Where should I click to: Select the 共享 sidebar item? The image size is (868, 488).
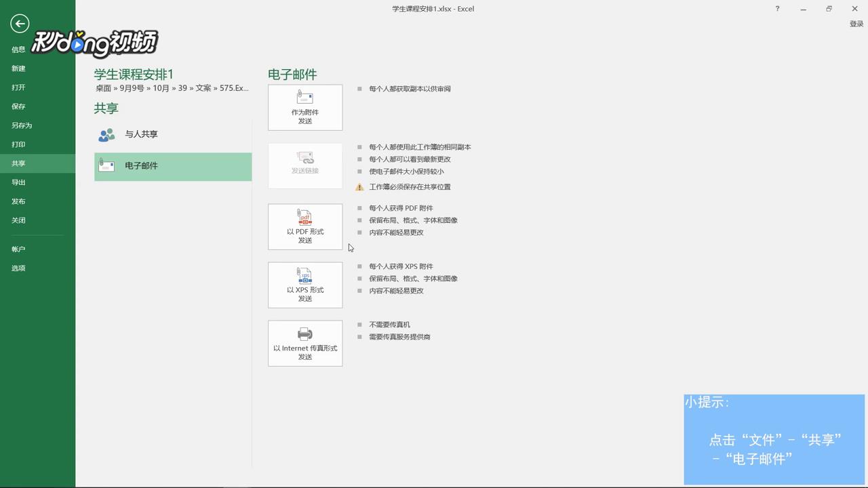37,163
